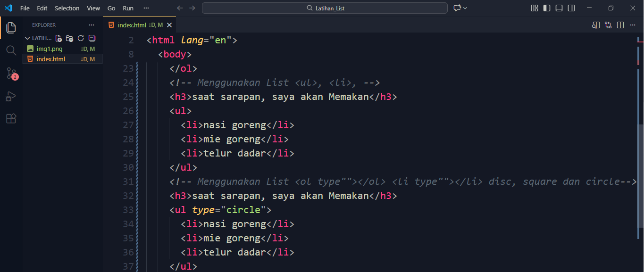Toggle the bottom Panel visibility
The height and width of the screenshot is (272, 644).
click(559, 8)
